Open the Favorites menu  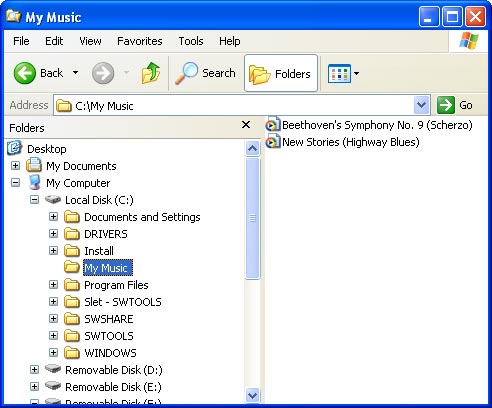[x=140, y=41]
